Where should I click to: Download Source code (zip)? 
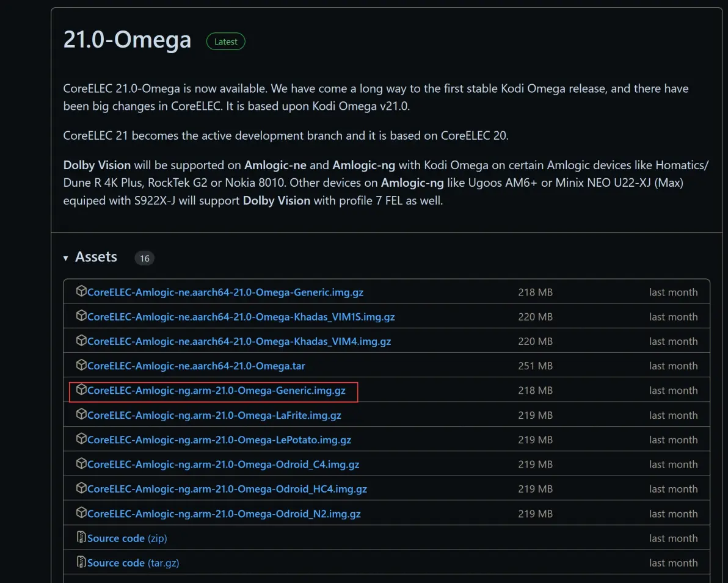coord(127,538)
